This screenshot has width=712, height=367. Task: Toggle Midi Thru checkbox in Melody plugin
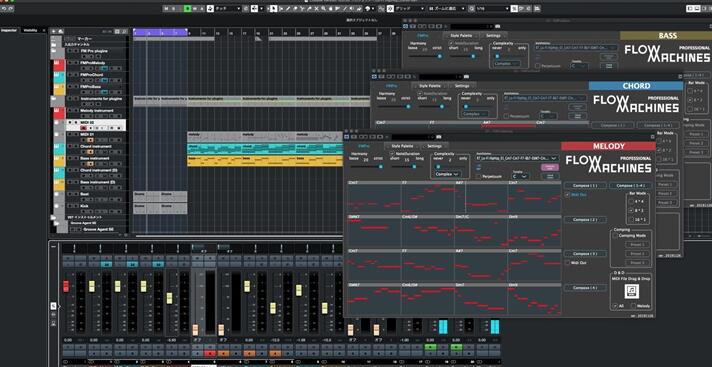[x=567, y=194]
